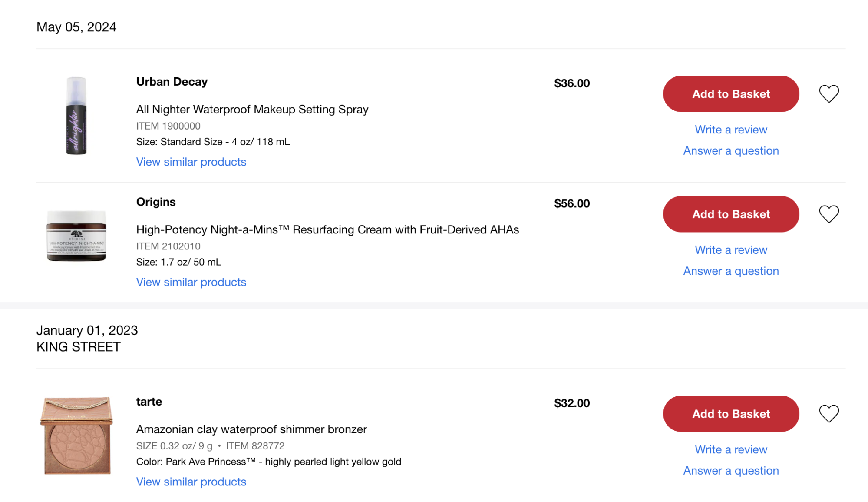This screenshot has height=502, width=868.
Task: View similar products for Origins Night-a-Mins
Action: (x=191, y=283)
